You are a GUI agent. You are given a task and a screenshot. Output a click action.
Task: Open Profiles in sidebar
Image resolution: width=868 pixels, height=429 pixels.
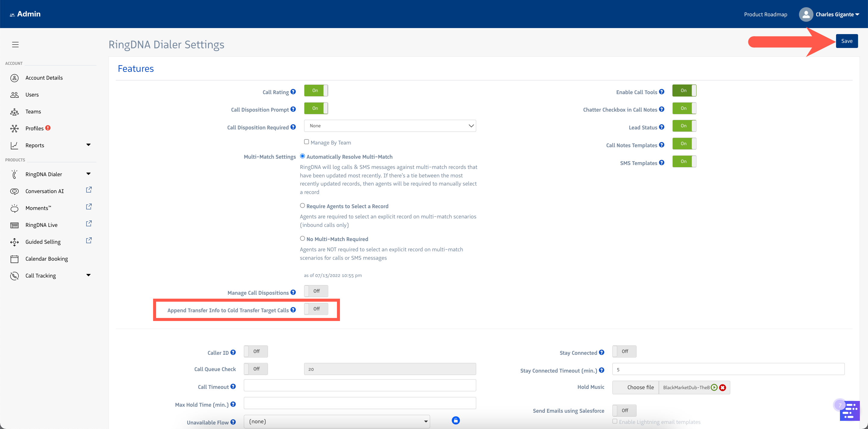click(34, 129)
